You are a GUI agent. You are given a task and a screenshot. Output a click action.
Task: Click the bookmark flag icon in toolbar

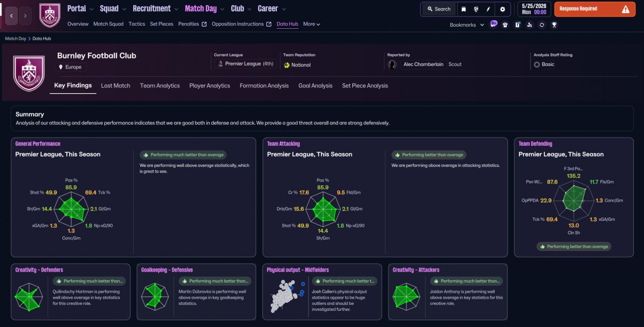(x=464, y=9)
